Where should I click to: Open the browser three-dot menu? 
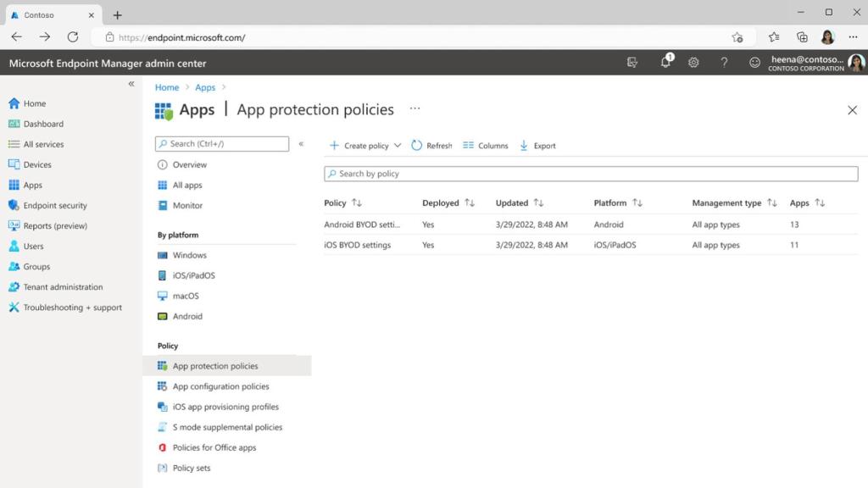tap(853, 37)
